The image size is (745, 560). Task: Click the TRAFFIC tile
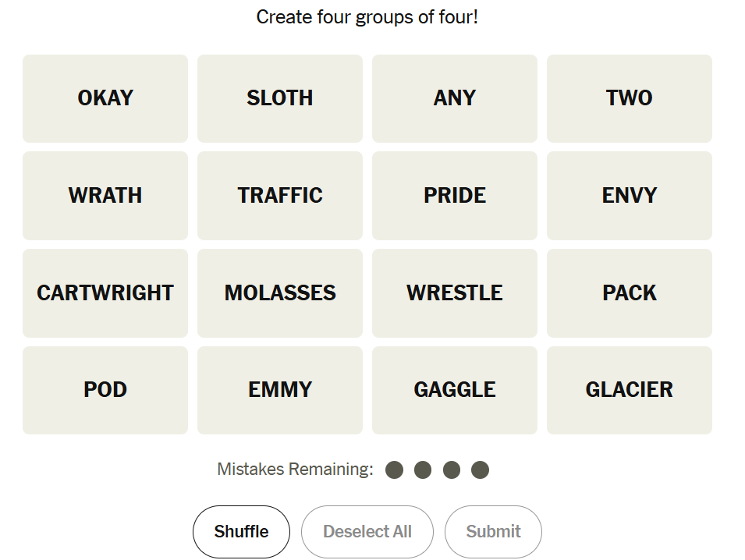[x=280, y=196]
